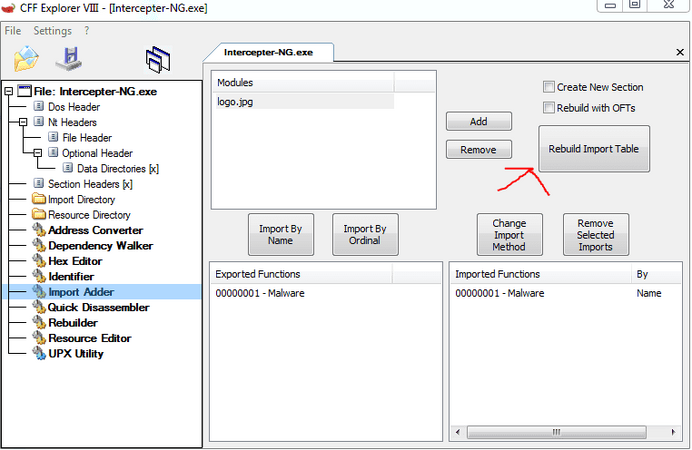This screenshot has height=450, width=692.
Task: Collapse the File: Intercepter-NG.exe root node
Action: click(x=8, y=91)
